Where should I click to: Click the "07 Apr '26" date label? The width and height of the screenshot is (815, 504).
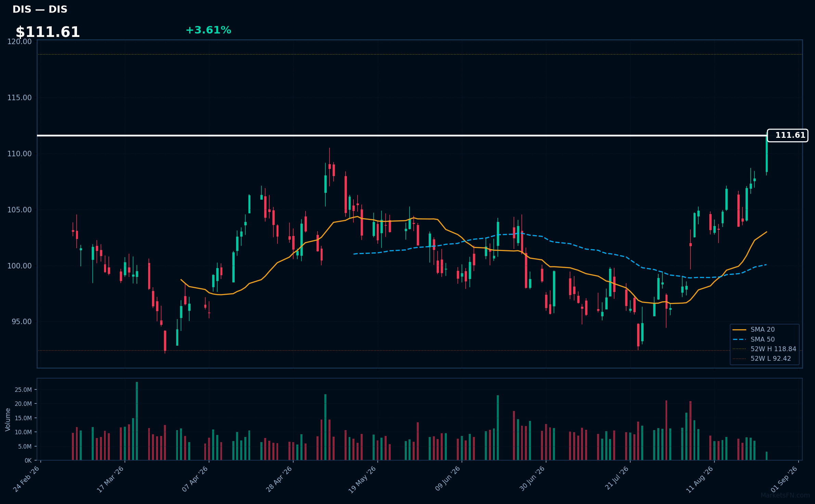coord(195,479)
